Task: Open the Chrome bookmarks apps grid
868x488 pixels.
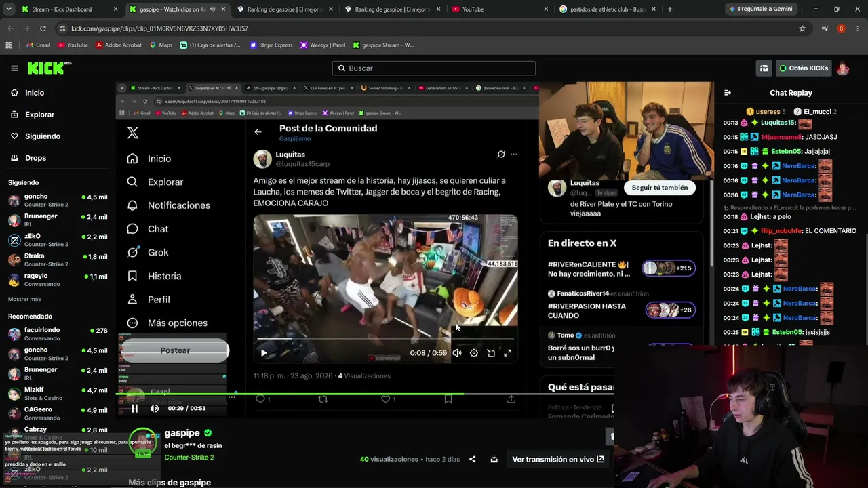Action: coord(9,45)
